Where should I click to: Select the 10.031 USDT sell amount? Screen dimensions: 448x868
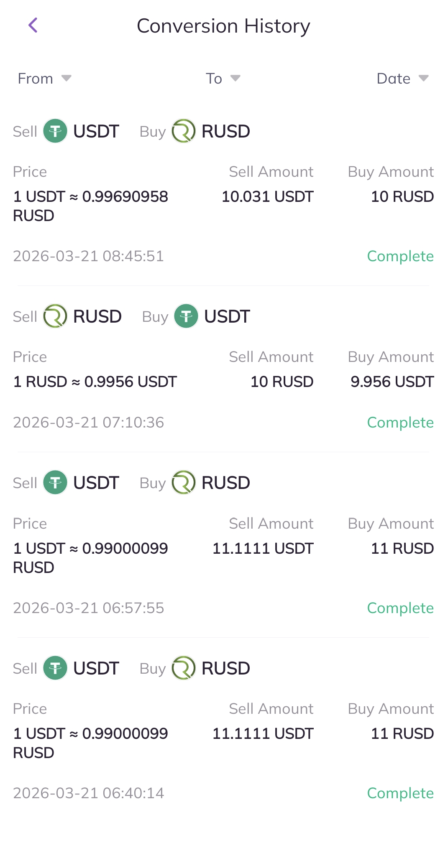pos(267,196)
